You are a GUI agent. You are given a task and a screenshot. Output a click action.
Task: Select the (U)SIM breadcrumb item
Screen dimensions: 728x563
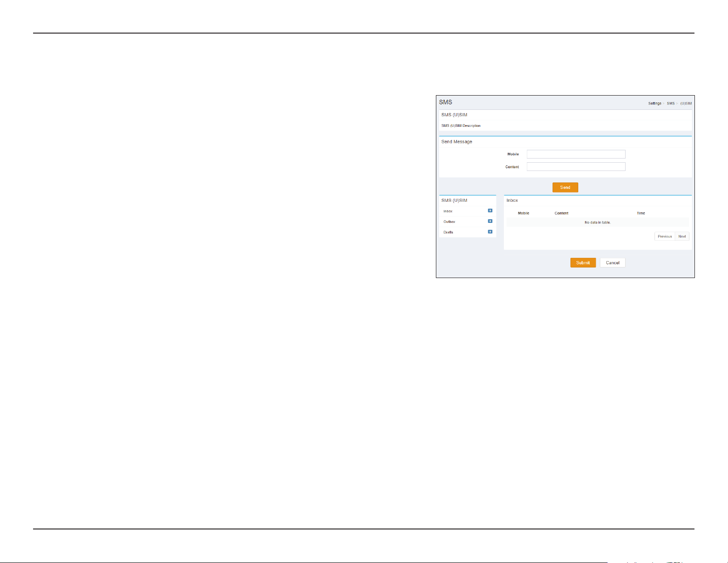coord(686,103)
